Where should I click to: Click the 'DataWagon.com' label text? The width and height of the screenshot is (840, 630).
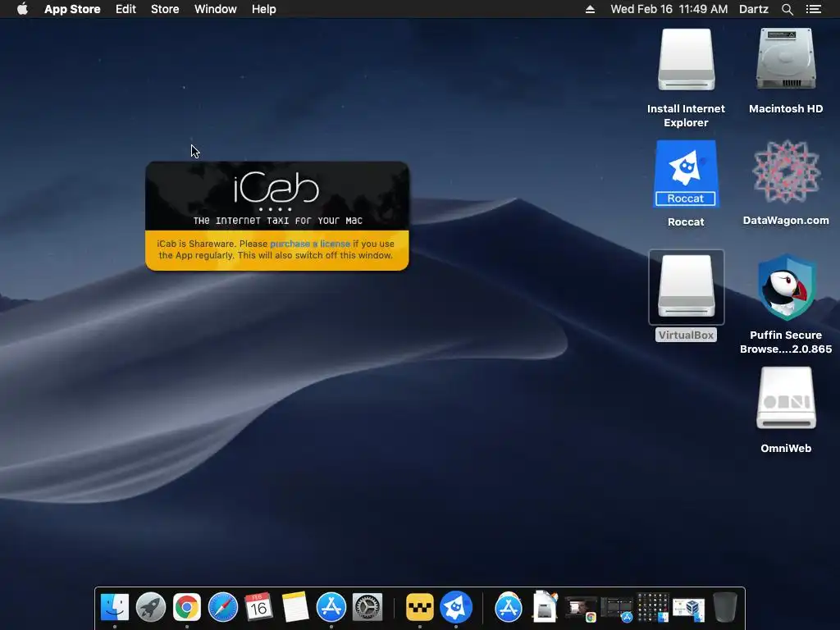click(x=786, y=220)
